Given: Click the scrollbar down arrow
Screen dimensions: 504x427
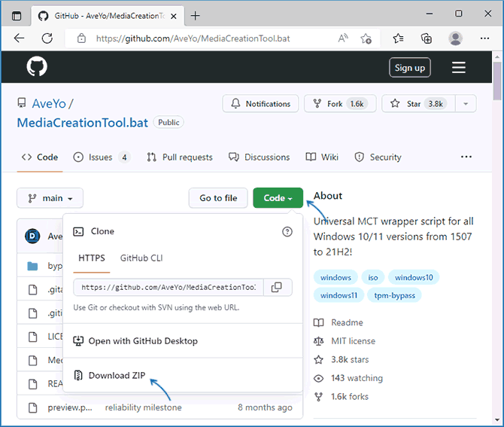Looking at the screenshot, I should pyautogui.click(x=497, y=420).
